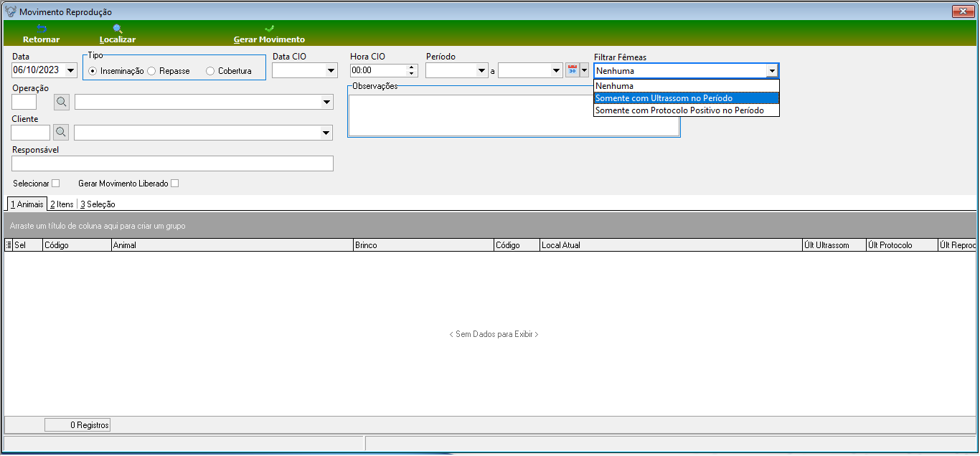The image size is (980, 456).
Task: Expand the Data CIO dropdown
Action: click(331, 70)
